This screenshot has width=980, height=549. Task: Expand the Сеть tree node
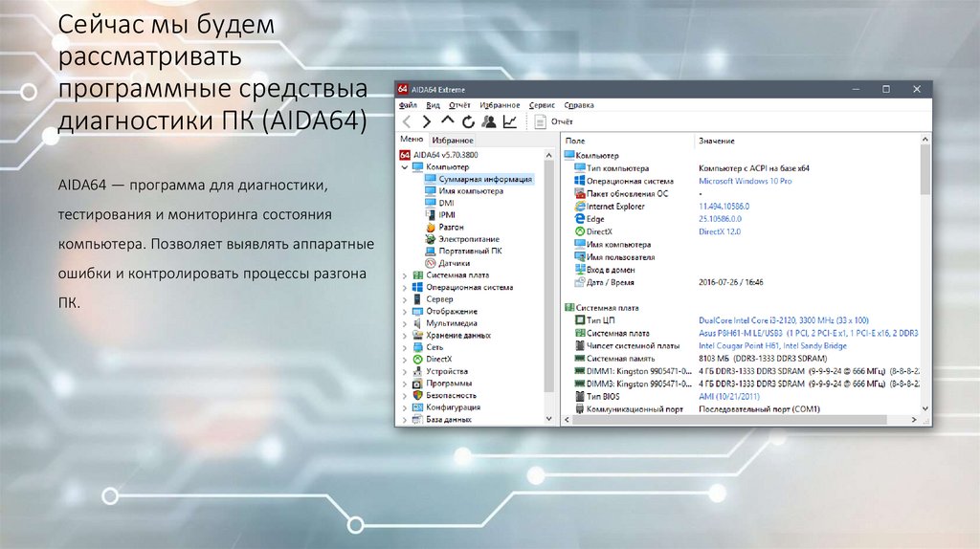tap(405, 348)
